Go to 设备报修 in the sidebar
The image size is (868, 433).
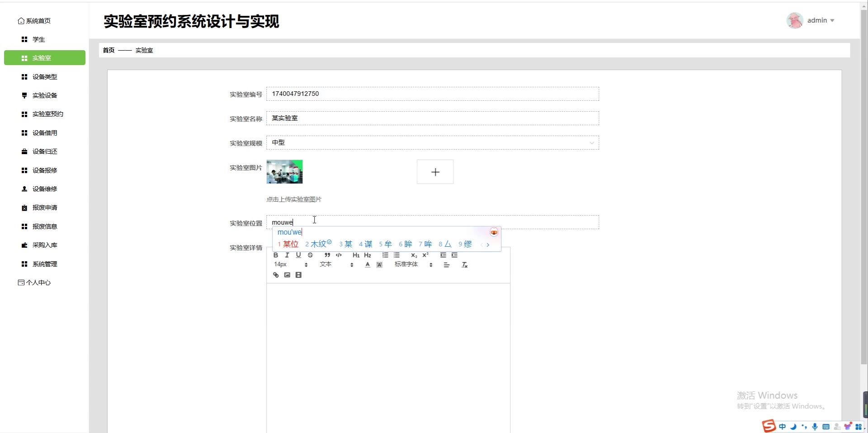click(x=45, y=170)
